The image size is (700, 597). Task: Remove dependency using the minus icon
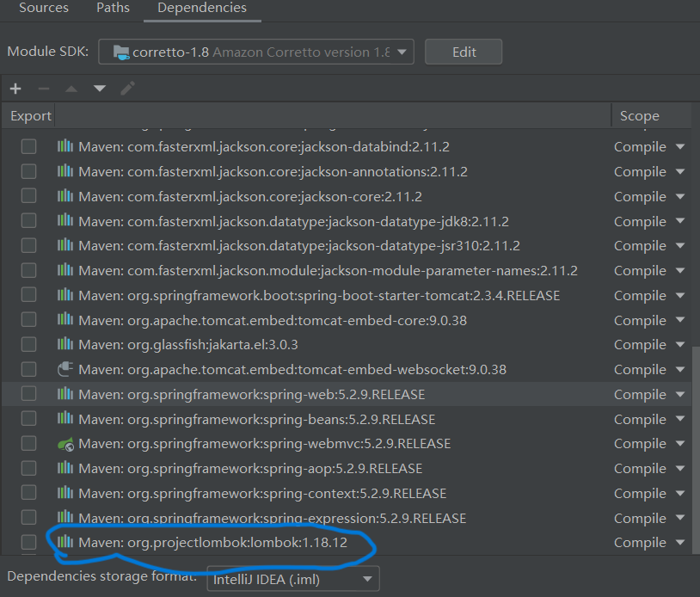(x=44, y=89)
